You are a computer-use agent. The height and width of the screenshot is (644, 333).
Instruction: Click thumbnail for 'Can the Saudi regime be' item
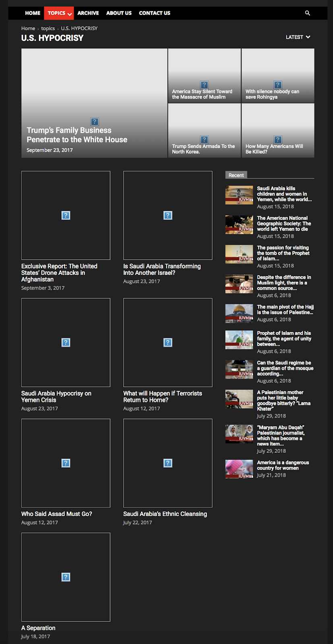tap(239, 369)
